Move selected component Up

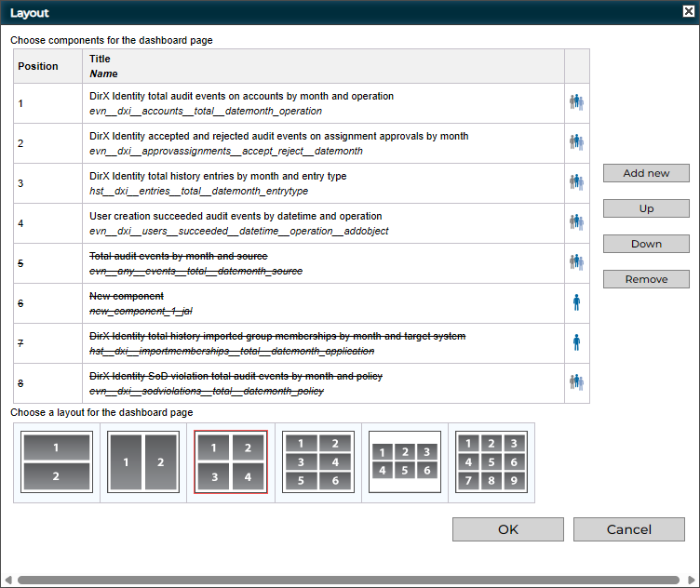point(646,208)
